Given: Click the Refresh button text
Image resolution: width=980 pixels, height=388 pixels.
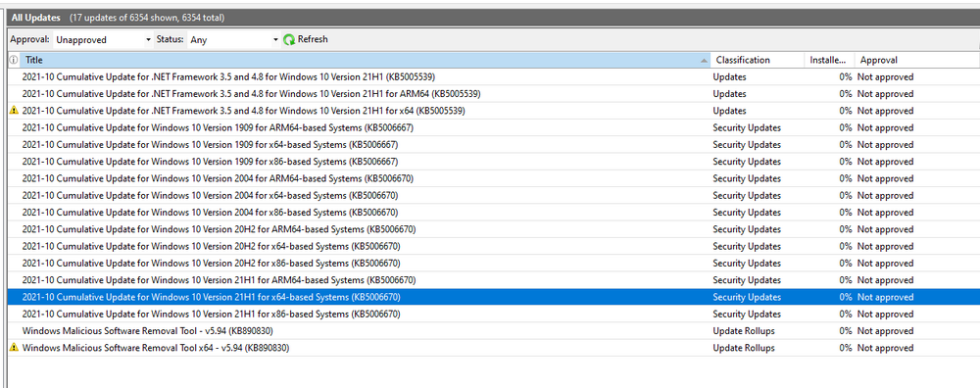Looking at the screenshot, I should (313, 39).
